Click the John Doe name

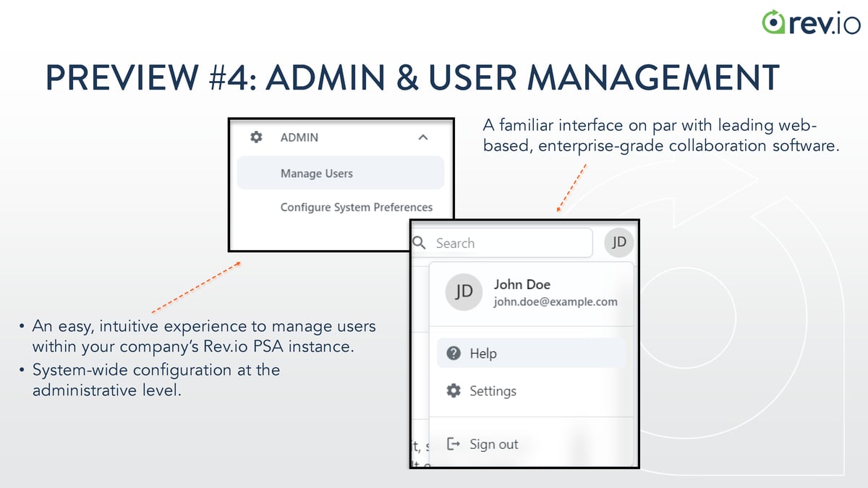tap(522, 284)
